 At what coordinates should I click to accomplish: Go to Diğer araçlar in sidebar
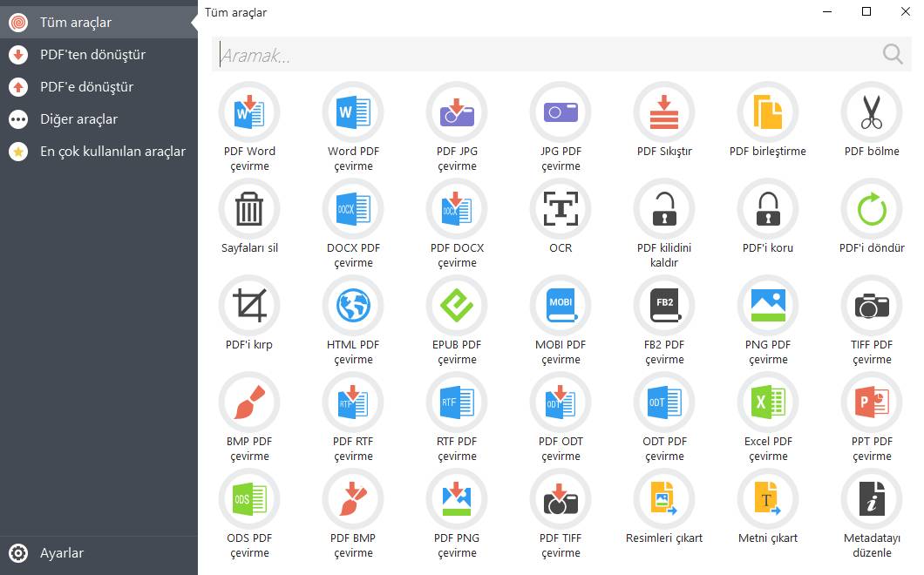[x=78, y=119]
